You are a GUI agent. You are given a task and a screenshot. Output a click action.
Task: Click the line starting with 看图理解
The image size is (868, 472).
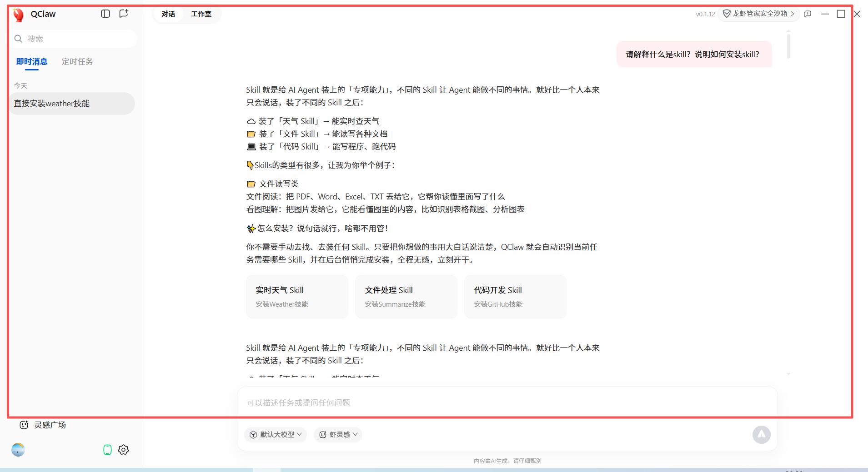pyautogui.click(x=386, y=209)
